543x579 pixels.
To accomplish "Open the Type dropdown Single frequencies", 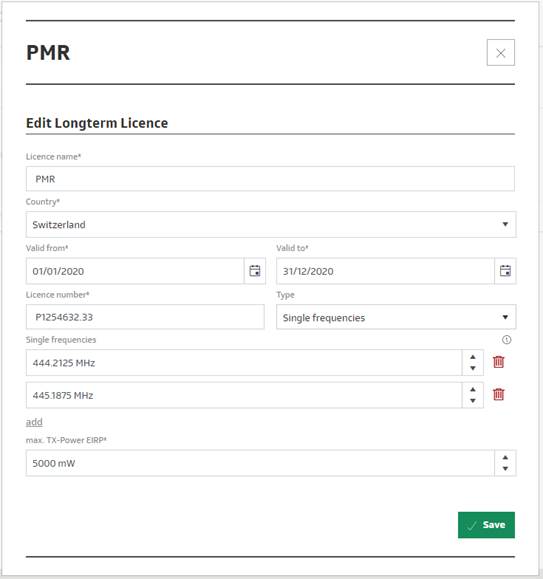I will point(396,317).
